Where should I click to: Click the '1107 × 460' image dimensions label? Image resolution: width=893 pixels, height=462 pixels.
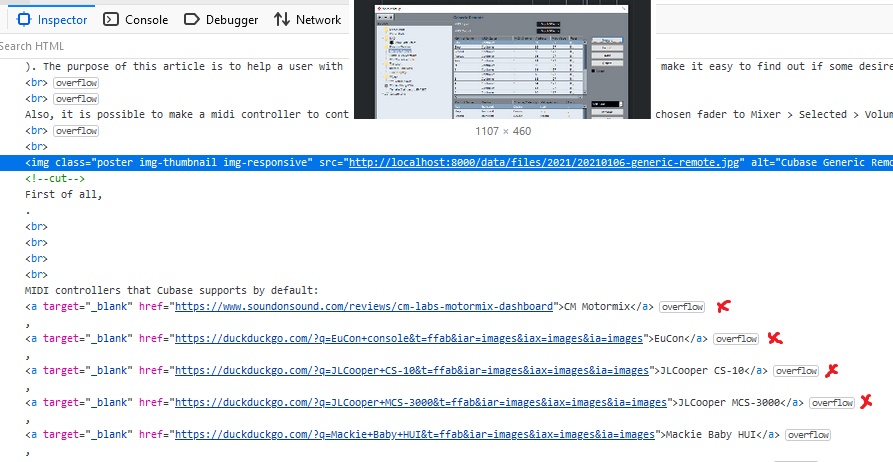point(503,131)
